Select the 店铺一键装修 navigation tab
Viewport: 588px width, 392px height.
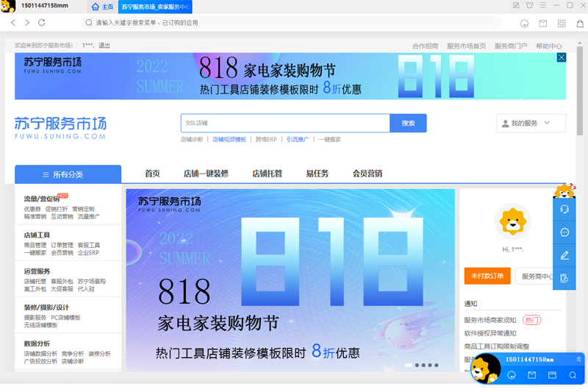[206, 174]
